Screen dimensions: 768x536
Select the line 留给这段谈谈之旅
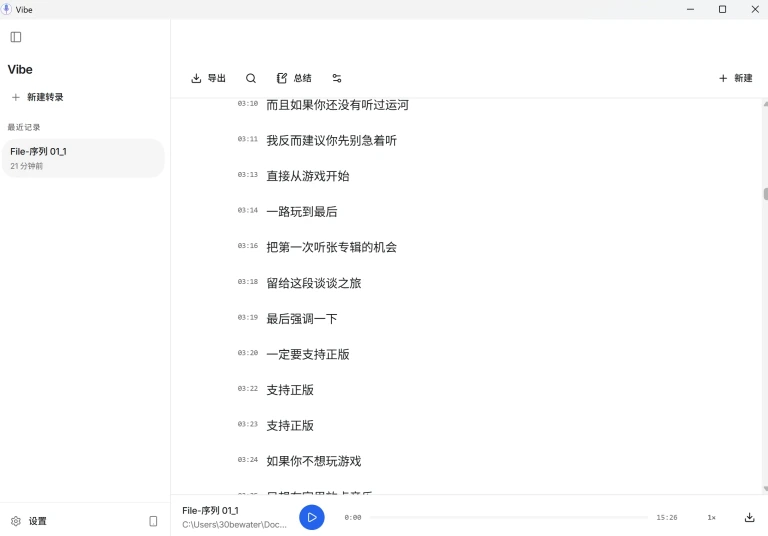click(313, 283)
